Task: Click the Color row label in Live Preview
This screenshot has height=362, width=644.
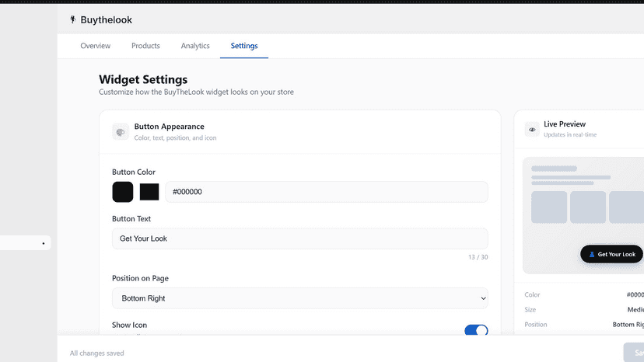Action: (x=532, y=294)
